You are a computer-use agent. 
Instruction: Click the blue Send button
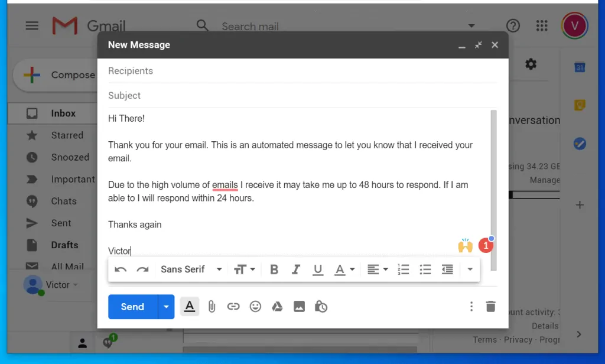click(132, 307)
